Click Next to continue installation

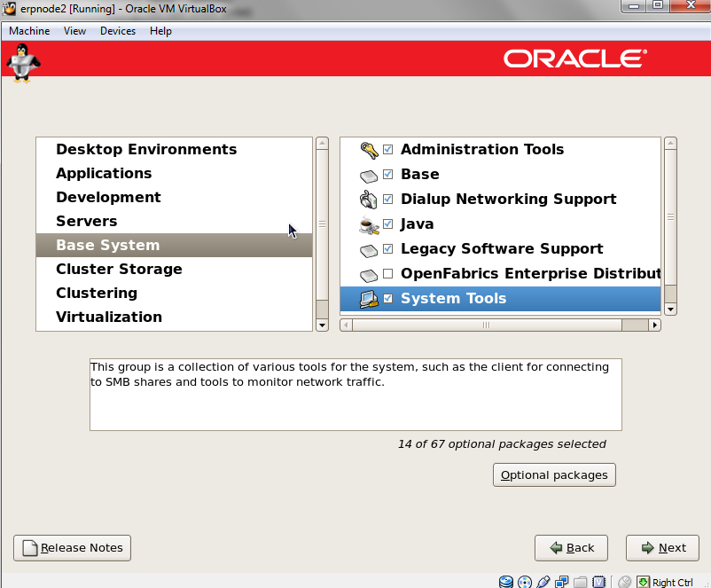click(x=662, y=548)
